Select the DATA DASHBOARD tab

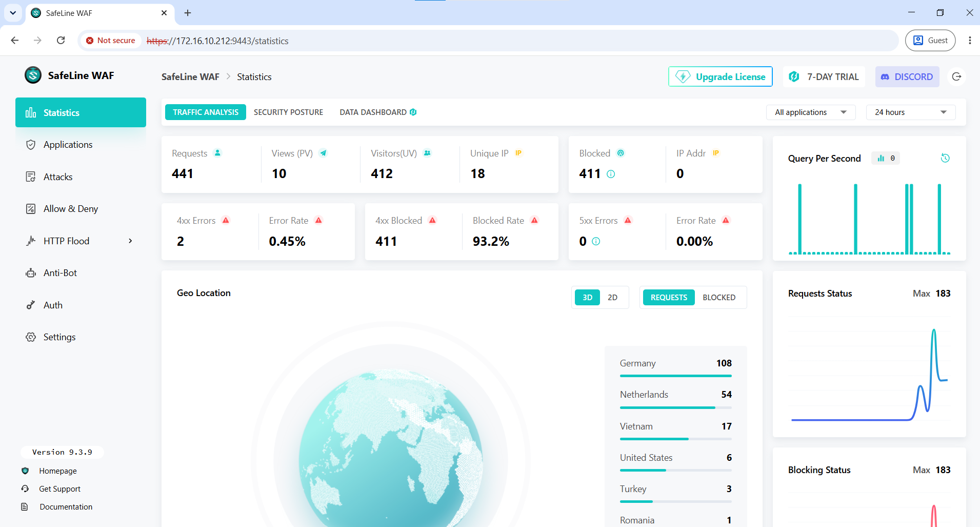pyautogui.click(x=378, y=112)
